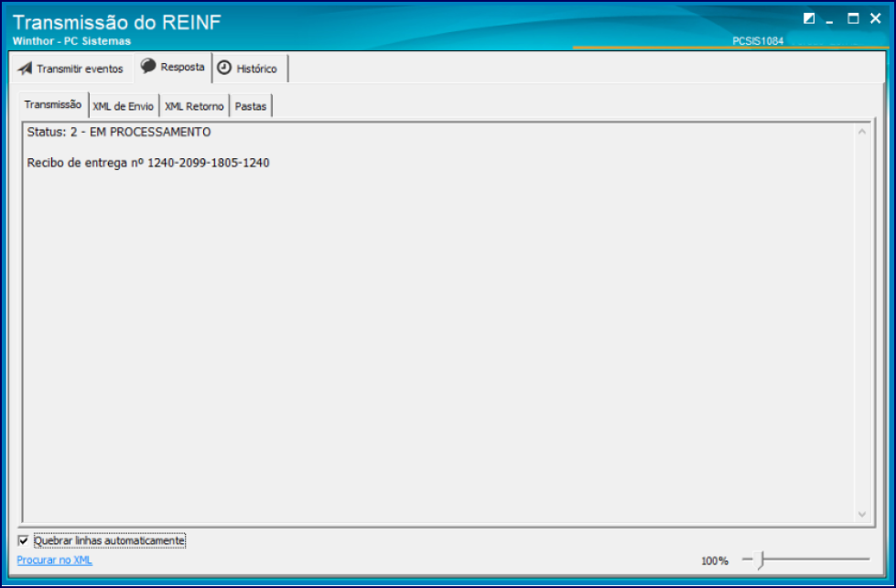The width and height of the screenshot is (896, 588).
Task: Click scrollbar down arrow in response area
Action: (862, 514)
